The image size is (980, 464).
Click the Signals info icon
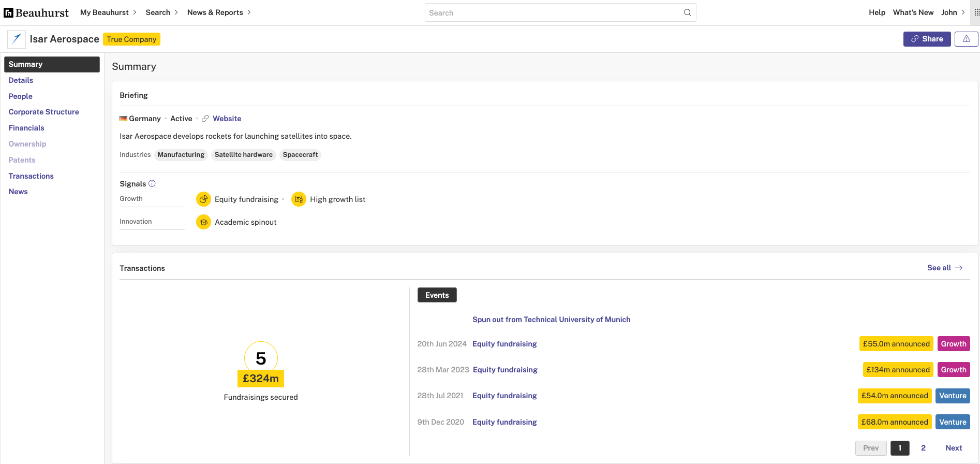(152, 183)
